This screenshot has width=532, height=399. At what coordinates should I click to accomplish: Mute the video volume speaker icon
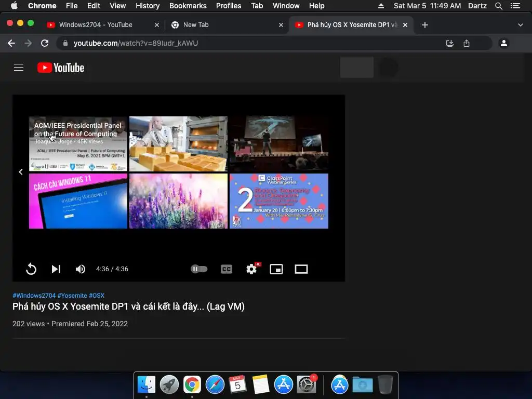[x=81, y=269]
